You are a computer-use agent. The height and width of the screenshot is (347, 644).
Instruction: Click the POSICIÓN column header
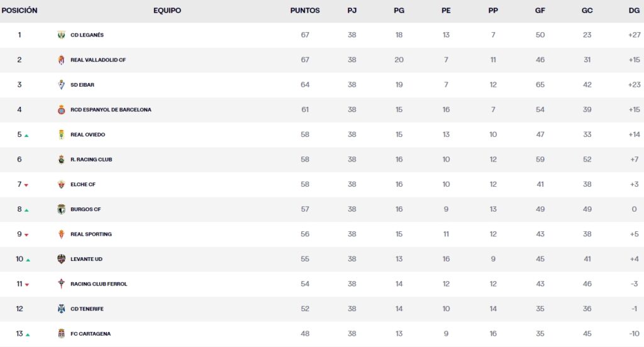pyautogui.click(x=19, y=11)
